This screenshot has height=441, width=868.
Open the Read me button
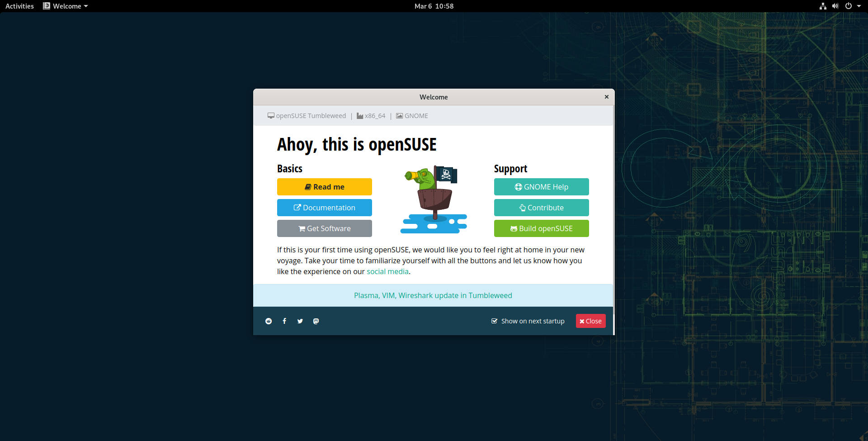tap(325, 187)
